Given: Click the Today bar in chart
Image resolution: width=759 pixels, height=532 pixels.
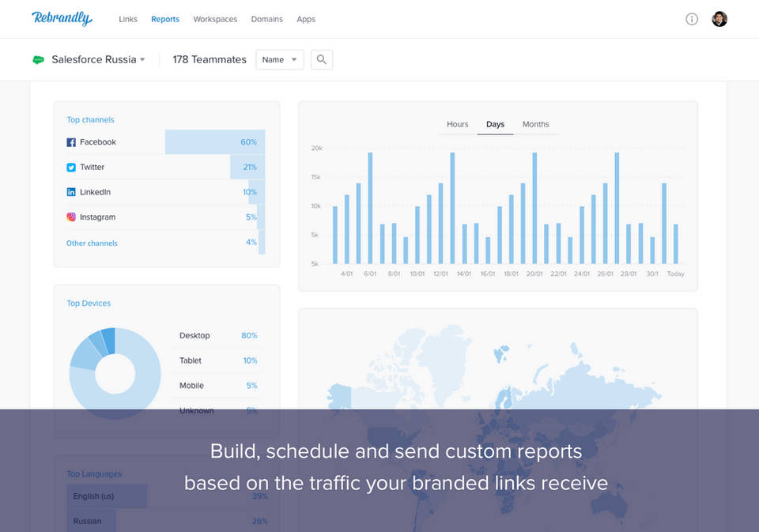Looking at the screenshot, I should tap(675, 244).
